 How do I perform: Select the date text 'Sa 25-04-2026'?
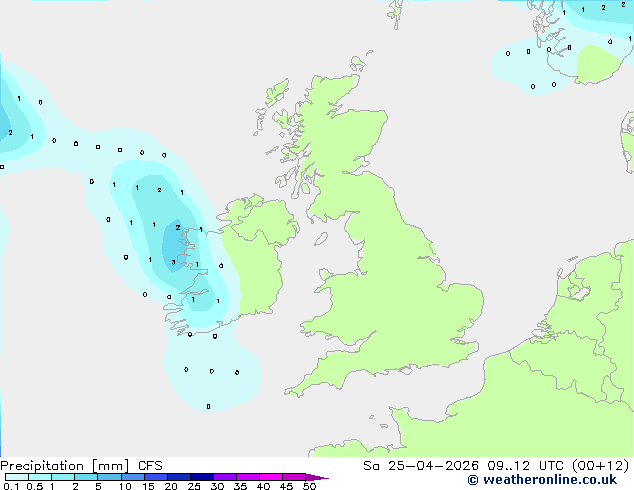click(421, 466)
